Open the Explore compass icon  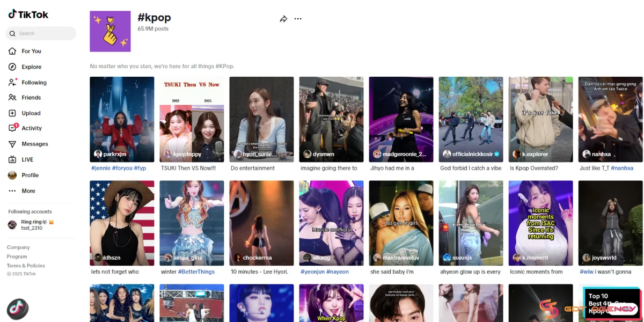12,67
